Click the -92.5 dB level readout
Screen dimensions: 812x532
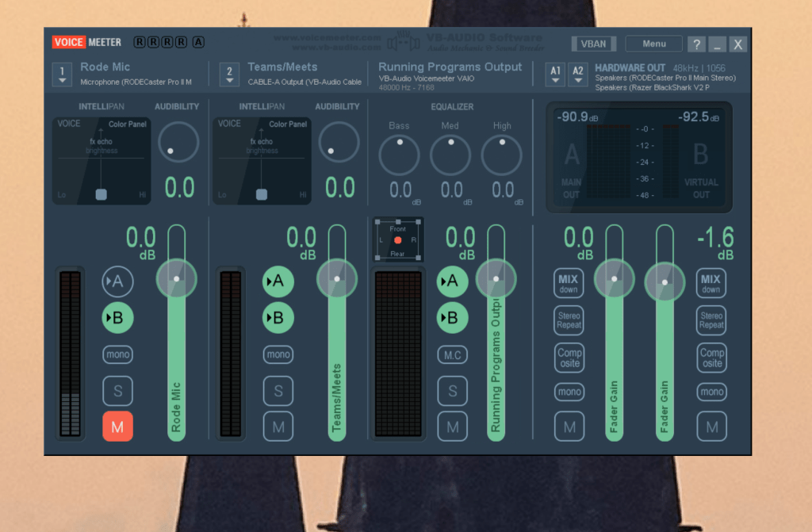[699, 117]
